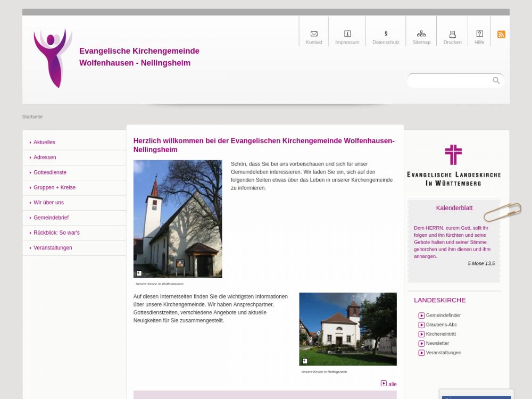Click the Drucken printer icon

tap(453, 34)
